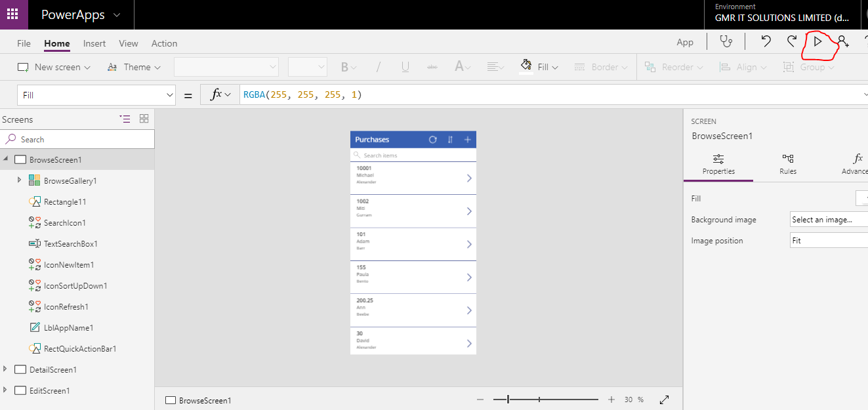Toggle italic text formatting
This screenshot has width=868, height=410.
379,67
